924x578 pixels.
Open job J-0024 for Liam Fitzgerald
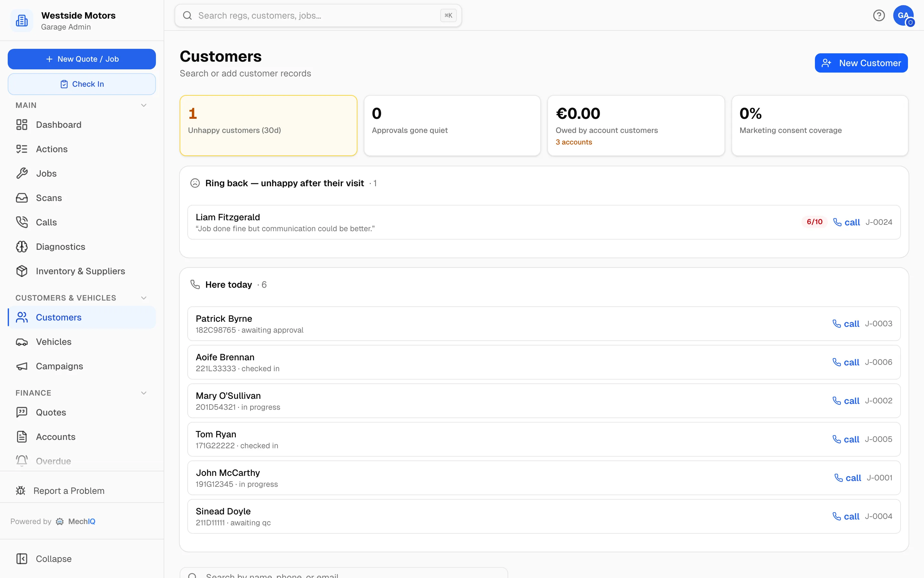point(879,222)
